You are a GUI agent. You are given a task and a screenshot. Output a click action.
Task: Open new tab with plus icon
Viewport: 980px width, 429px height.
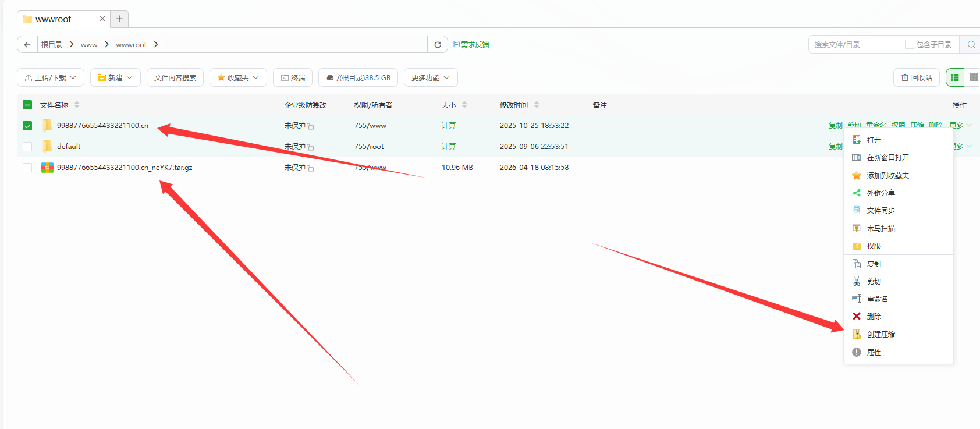(119, 19)
